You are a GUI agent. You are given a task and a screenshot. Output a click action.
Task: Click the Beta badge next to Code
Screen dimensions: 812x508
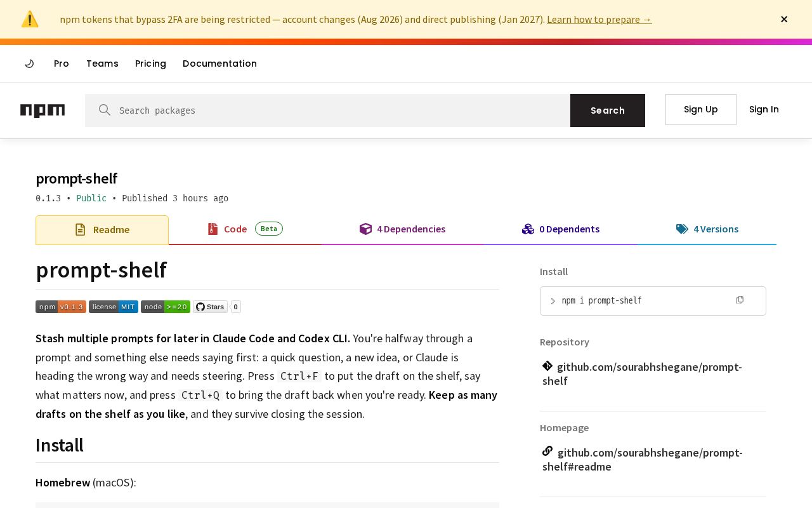click(x=269, y=229)
